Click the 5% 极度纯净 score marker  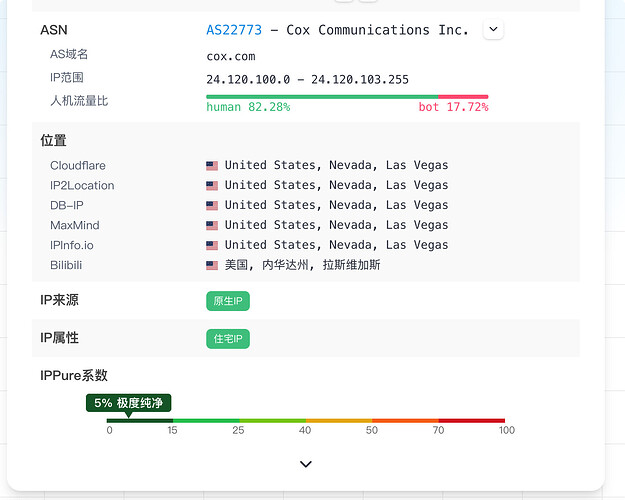128,403
